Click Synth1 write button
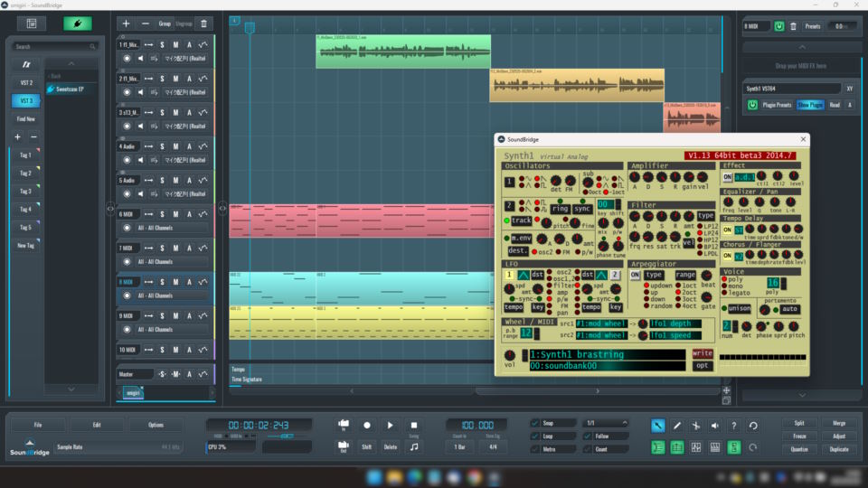 (702, 353)
